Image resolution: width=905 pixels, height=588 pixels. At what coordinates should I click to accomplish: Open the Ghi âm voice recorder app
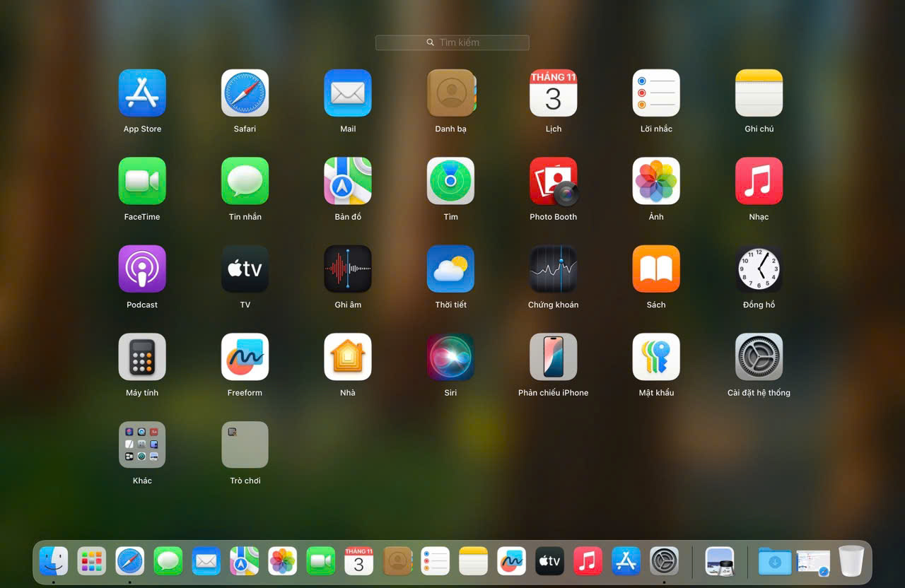(347, 269)
